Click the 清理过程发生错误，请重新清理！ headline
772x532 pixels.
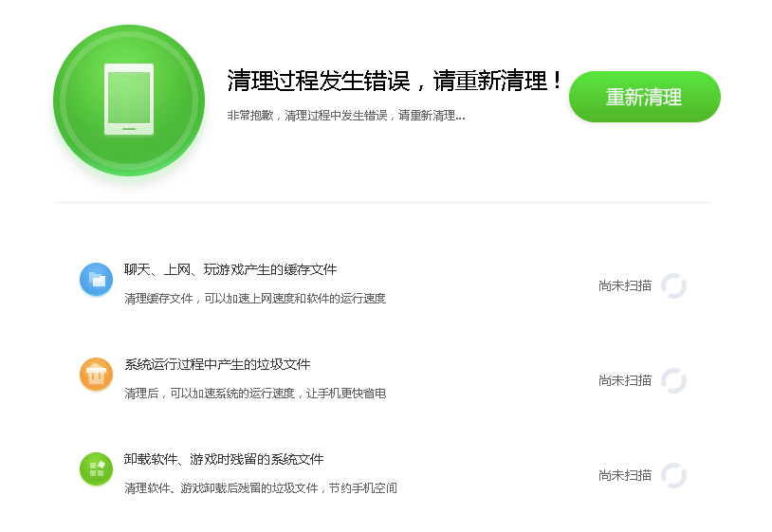395,81
